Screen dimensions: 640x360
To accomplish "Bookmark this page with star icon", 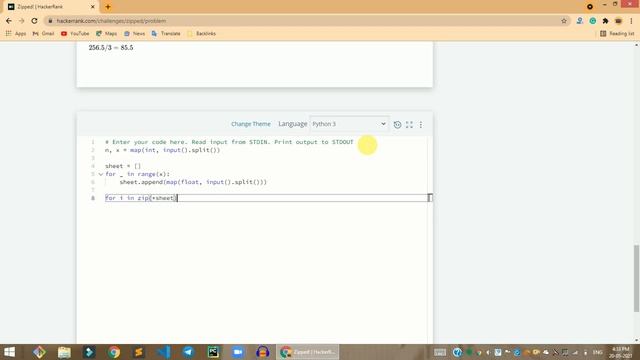I will tap(564, 21).
